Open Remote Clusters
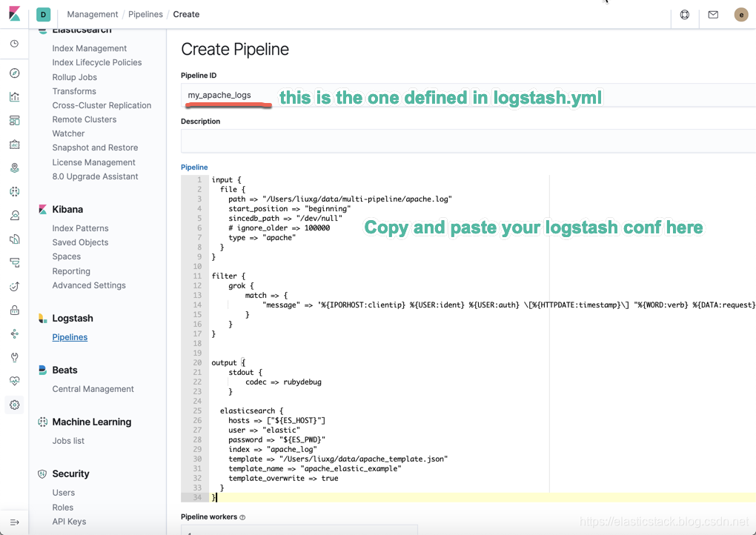This screenshot has height=535, width=756. (84, 119)
